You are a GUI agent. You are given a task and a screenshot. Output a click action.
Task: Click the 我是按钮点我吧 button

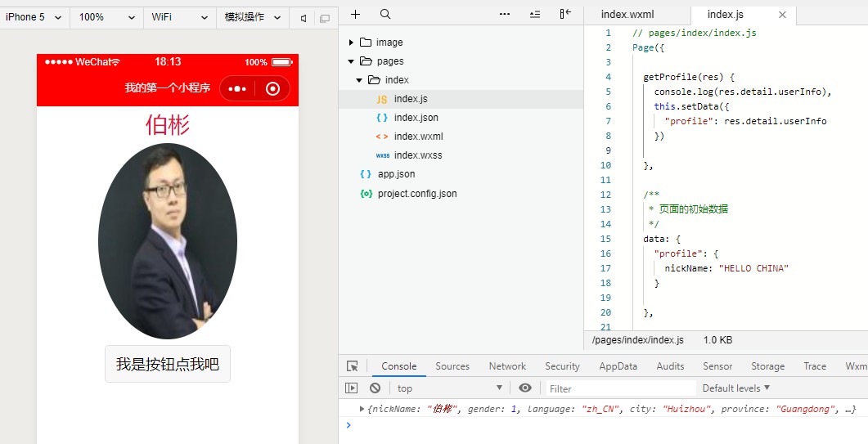168,364
